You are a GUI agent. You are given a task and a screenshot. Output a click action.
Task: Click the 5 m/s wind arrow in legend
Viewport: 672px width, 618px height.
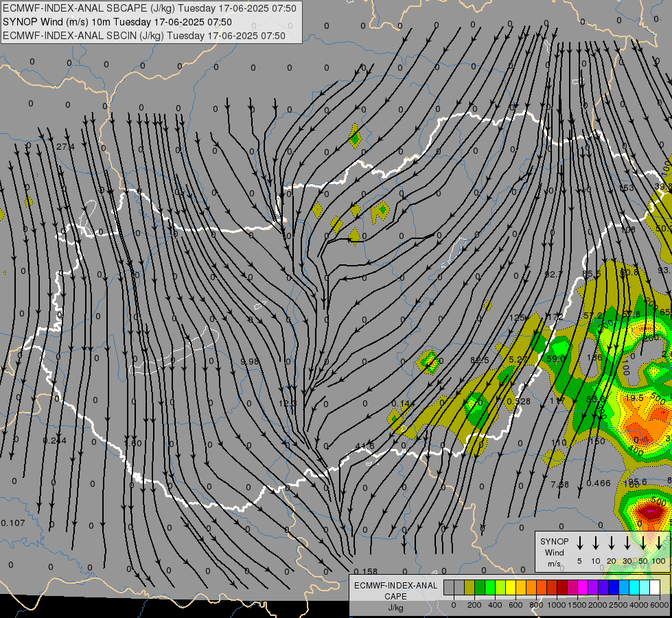pyautogui.click(x=579, y=543)
